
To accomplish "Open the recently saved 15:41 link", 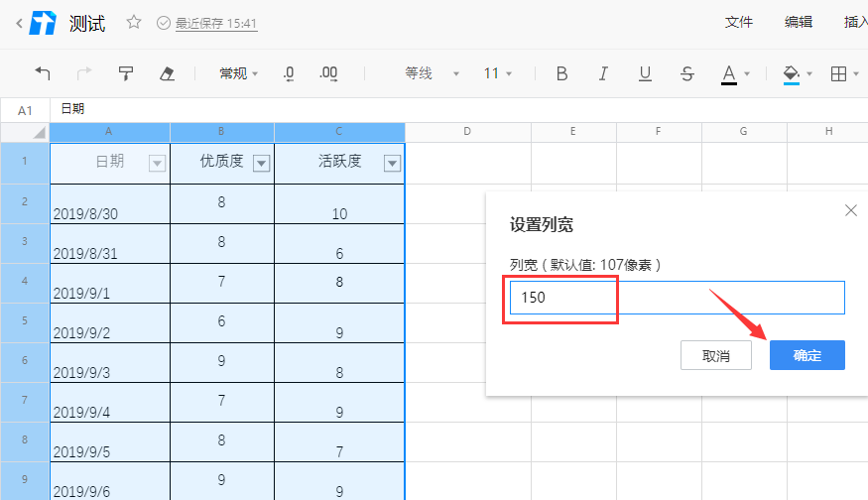I will pos(216,23).
